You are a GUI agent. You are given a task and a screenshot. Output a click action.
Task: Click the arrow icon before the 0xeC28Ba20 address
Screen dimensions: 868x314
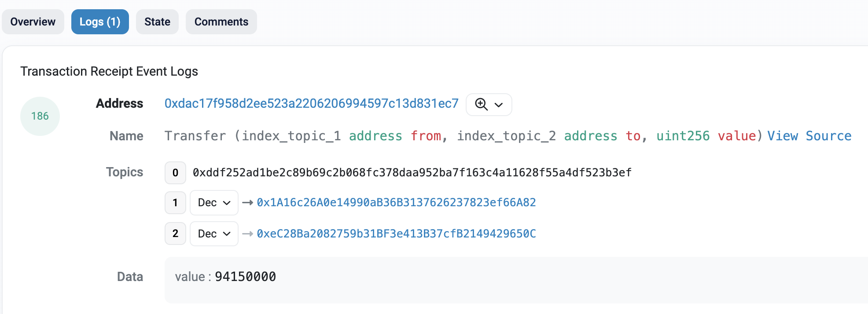[x=247, y=234]
